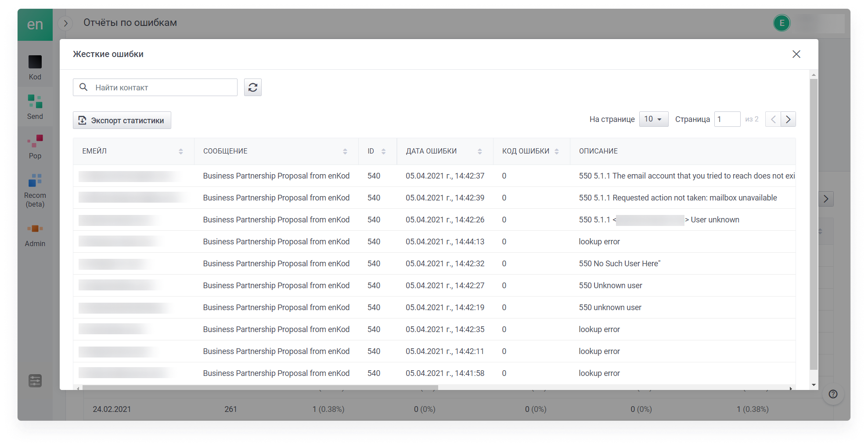Click '550 unknown user' lowercase description
Screen dimensions: 868x447
click(610, 308)
